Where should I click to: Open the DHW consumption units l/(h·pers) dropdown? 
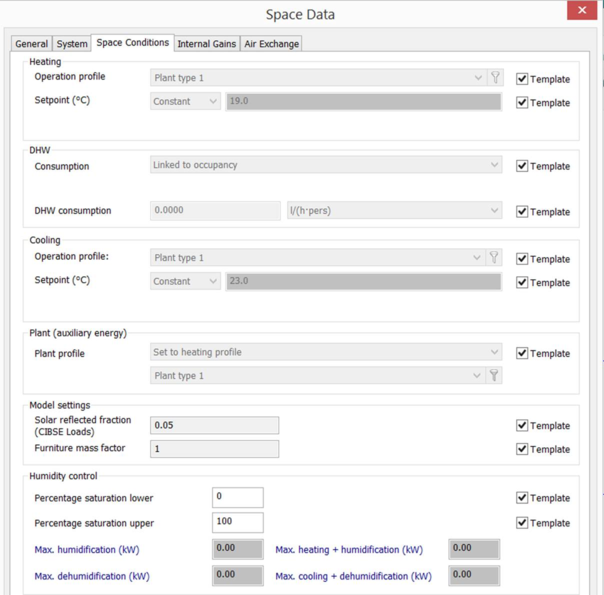coord(394,211)
